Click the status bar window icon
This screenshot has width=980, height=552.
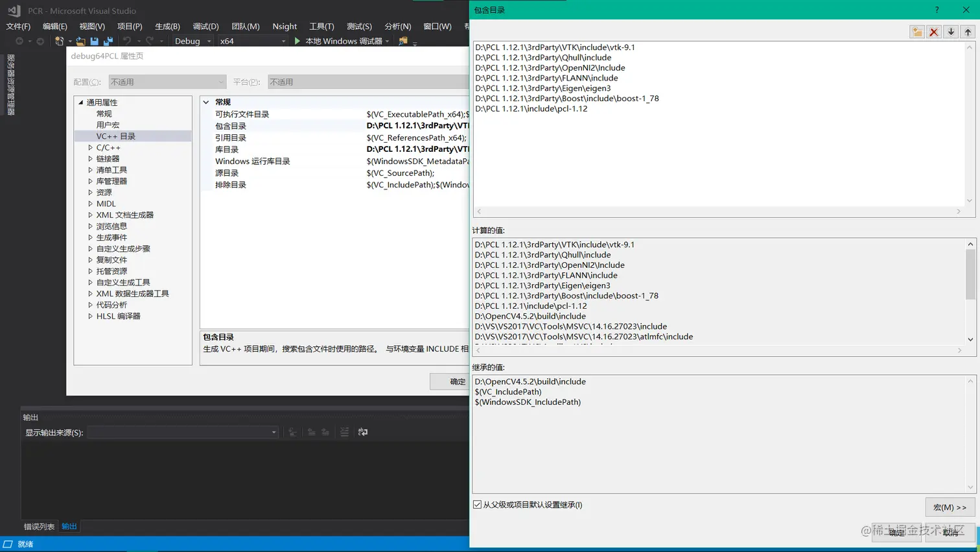(x=8, y=544)
